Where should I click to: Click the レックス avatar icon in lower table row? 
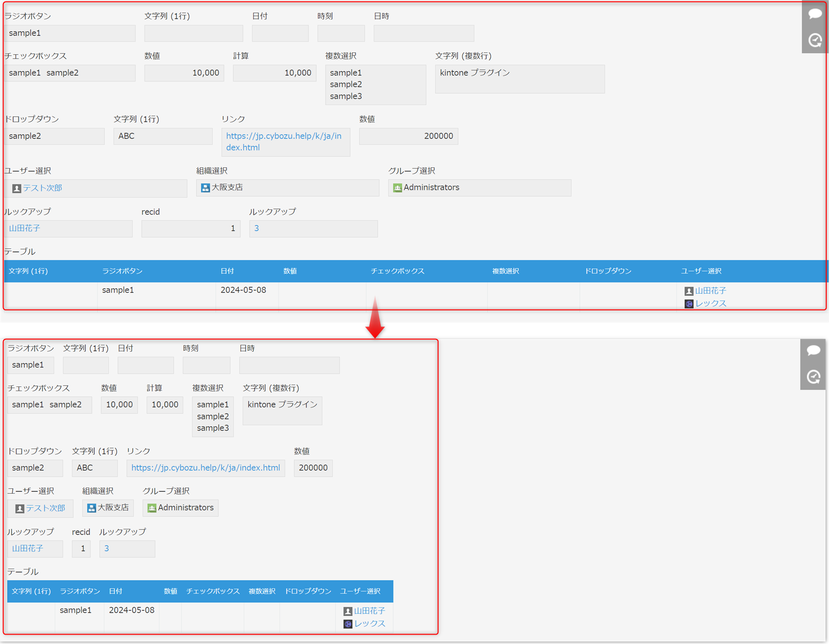coord(347,624)
